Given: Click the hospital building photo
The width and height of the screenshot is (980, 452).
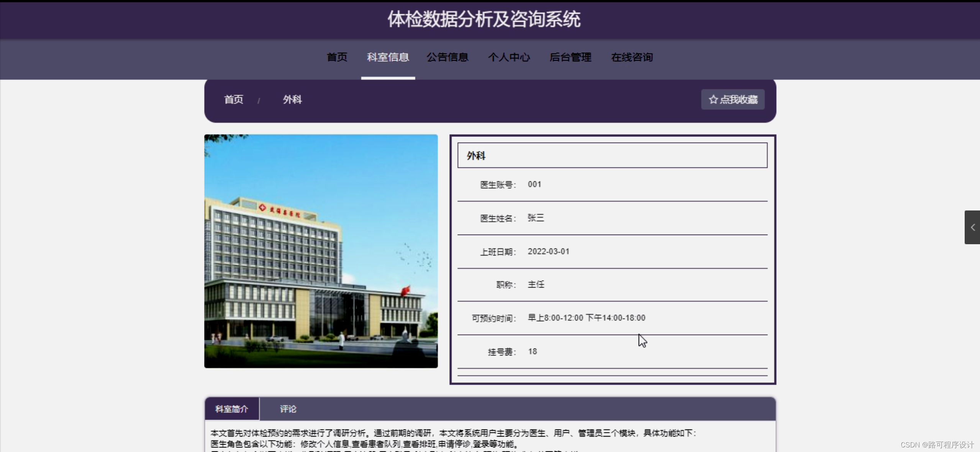Looking at the screenshot, I should click(x=321, y=251).
